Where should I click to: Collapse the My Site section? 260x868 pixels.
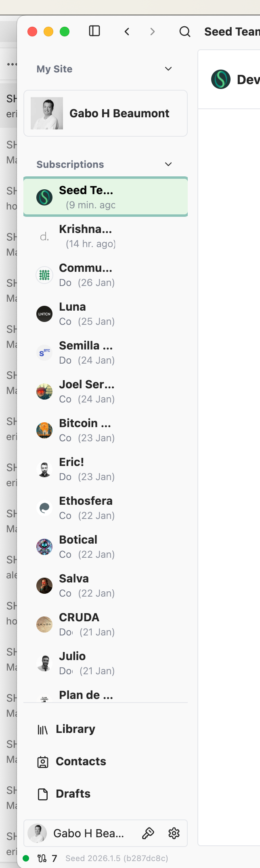[168, 69]
